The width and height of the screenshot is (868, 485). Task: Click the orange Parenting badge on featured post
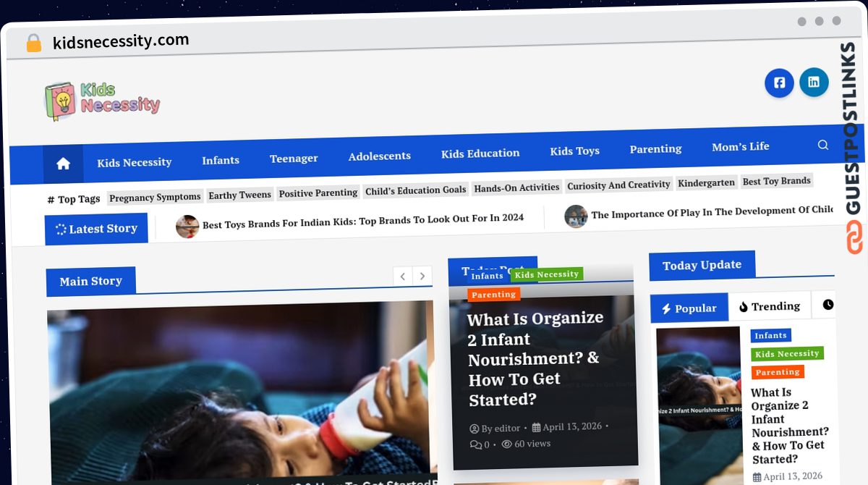point(493,295)
